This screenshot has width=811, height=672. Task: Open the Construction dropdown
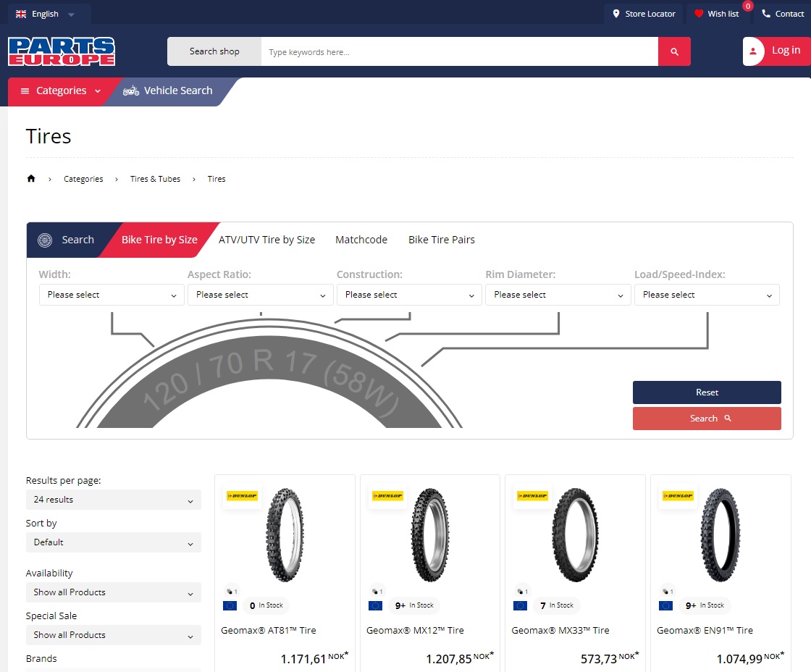(x=409, y=295)
